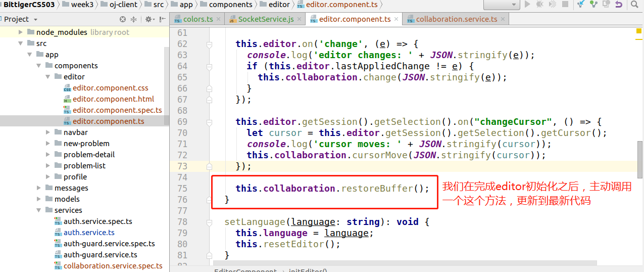Fold setLanguage method at line 78
Screen dimensions: 644x272
tap(209, 222)
